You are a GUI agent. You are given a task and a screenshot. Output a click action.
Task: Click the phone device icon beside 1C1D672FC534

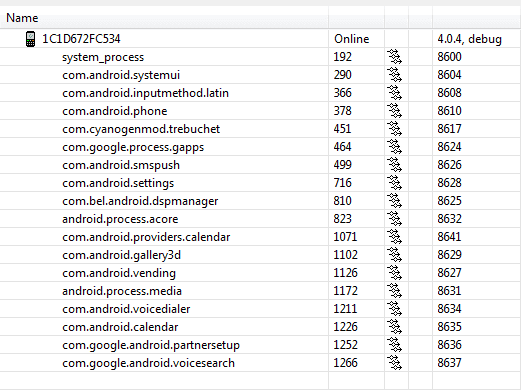[x=30, y=39]
